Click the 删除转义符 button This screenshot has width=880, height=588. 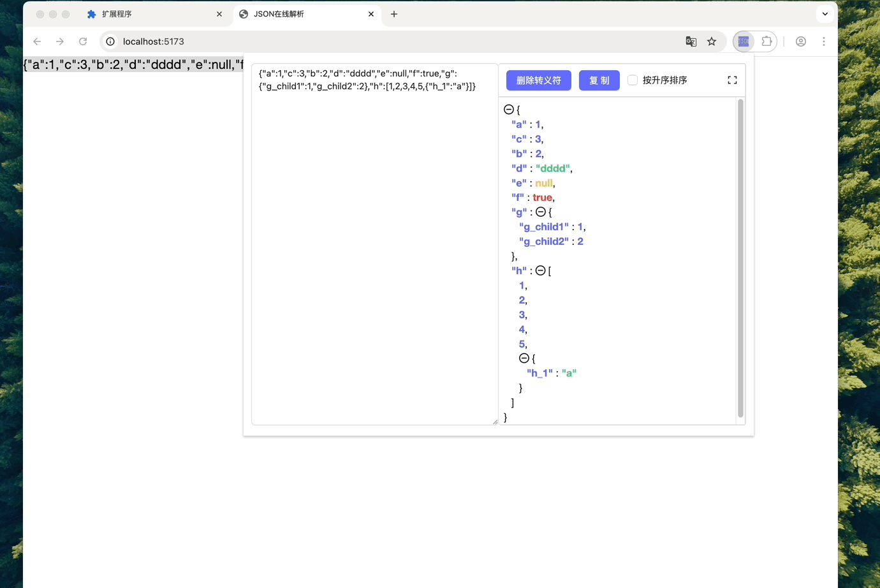[538, 80]
